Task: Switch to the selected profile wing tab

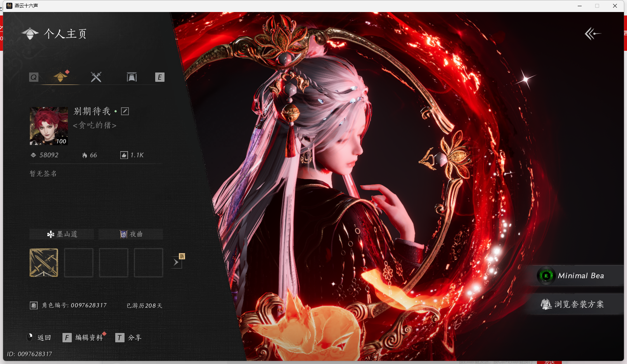Action: tap(61, 77)
